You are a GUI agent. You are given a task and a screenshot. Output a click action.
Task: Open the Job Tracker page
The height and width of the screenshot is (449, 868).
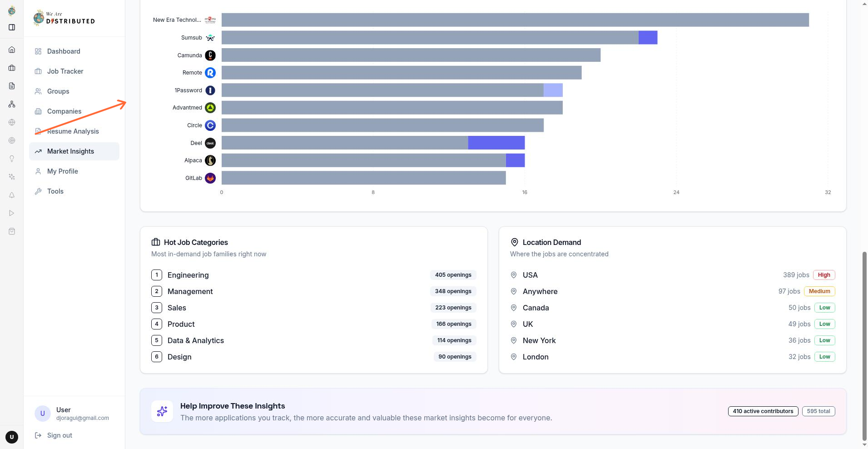[74, 71]
